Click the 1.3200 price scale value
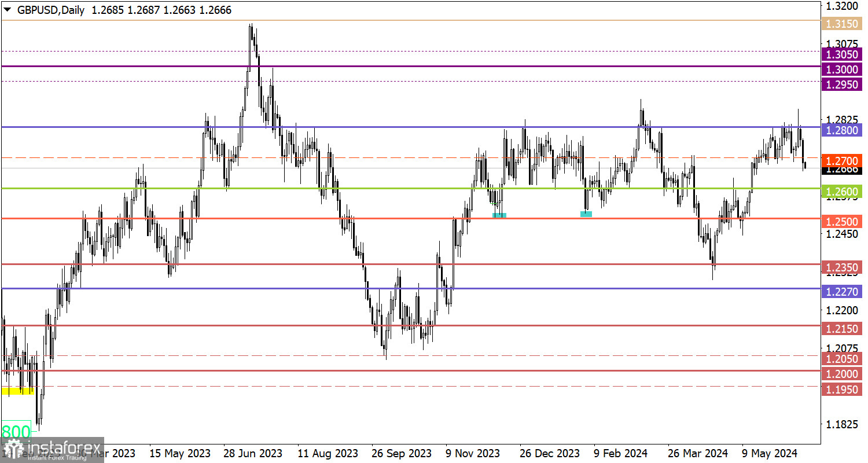This screenshot has width=868, height=463. pyautogui.click(x=842, y=6)
